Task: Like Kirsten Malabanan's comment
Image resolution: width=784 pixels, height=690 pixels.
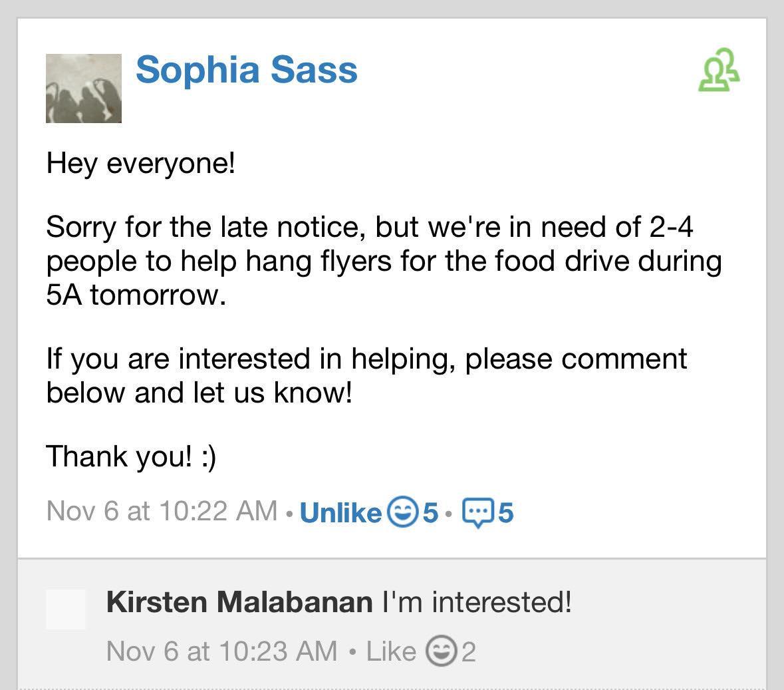Action: [390, 651]
